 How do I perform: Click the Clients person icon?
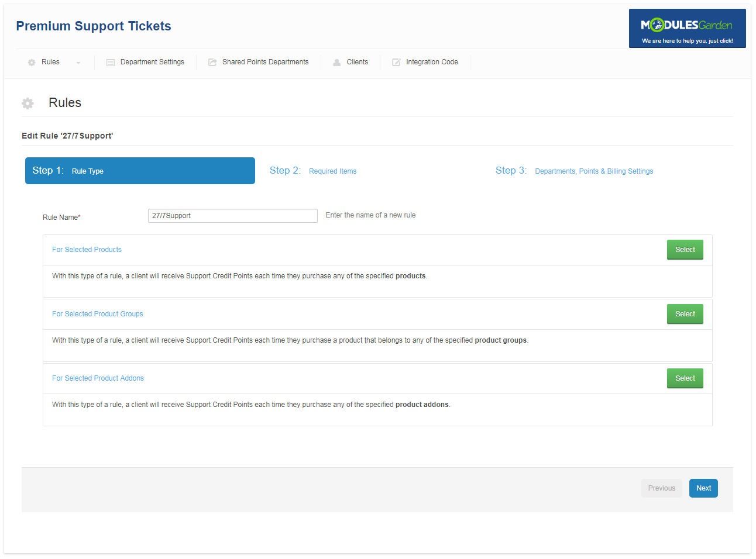(337, 63)
